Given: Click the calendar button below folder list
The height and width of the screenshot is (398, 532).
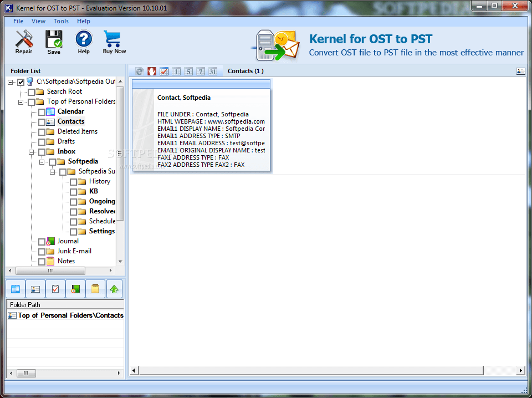Looking at the screenshot, I should [x=16, y=289].
